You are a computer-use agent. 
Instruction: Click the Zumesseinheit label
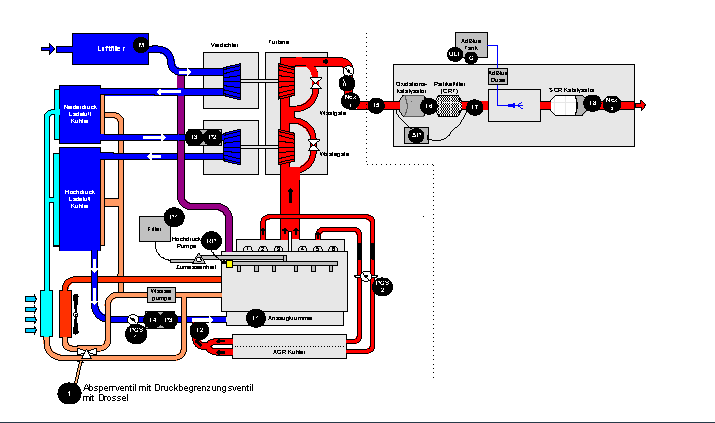[196, 267]
